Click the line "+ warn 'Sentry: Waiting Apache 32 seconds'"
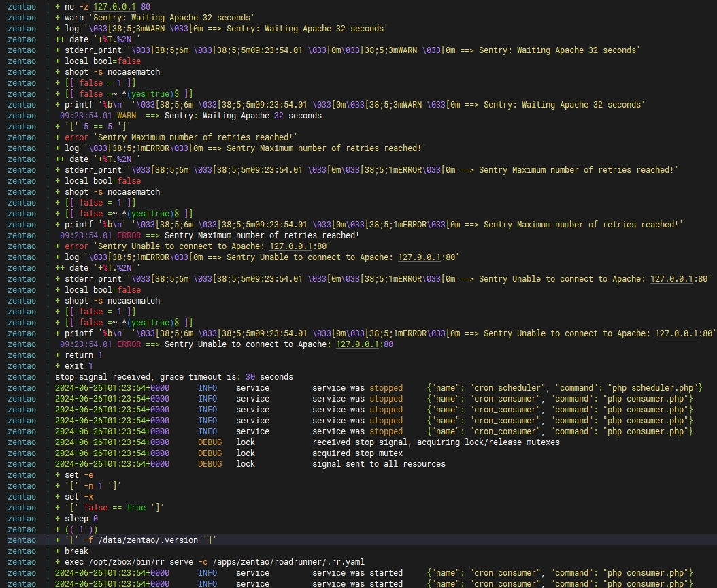The height and width of the screenshot is (588, 717). tap(154, 18)
